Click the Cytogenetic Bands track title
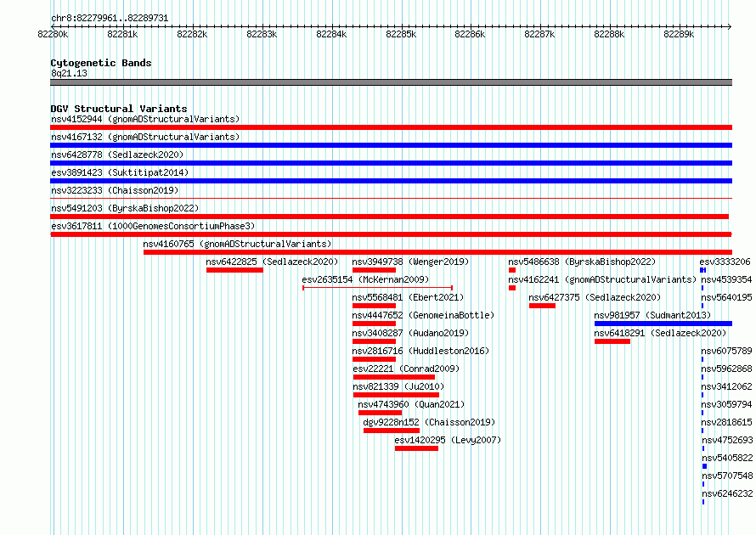Viewport: 756px width, 535px height. 101,63
